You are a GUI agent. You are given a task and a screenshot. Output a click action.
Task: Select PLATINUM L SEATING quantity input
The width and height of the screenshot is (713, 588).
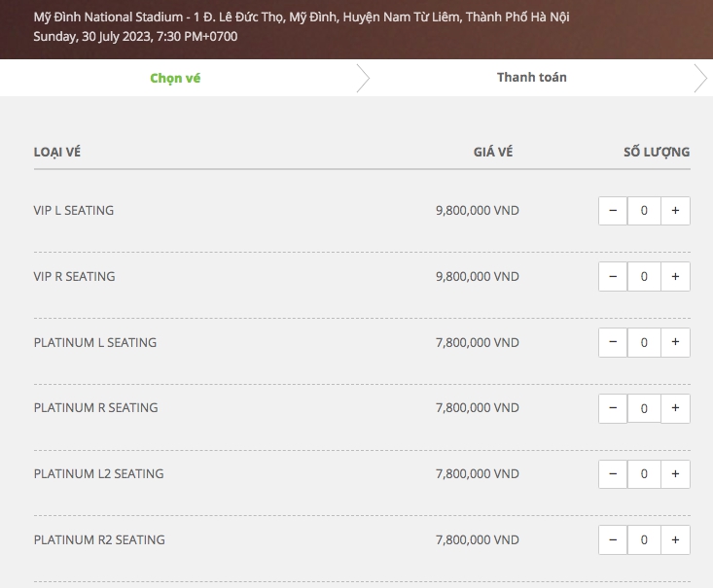tap(644, 343)
